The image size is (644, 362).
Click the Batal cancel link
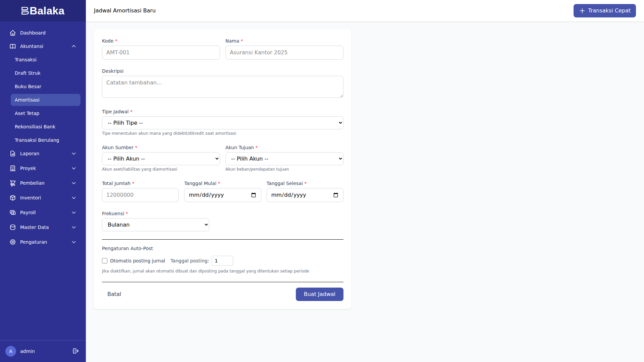tap(114, 294)
